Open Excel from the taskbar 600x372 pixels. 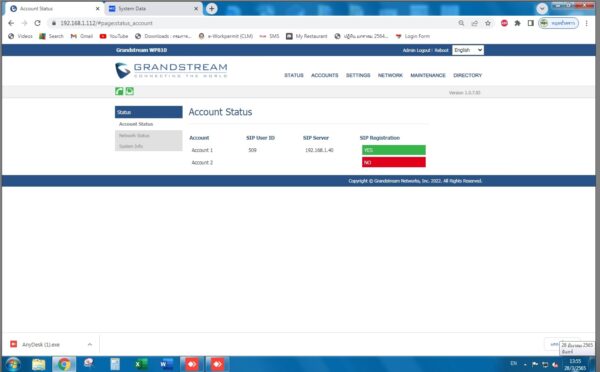point(141,364)
